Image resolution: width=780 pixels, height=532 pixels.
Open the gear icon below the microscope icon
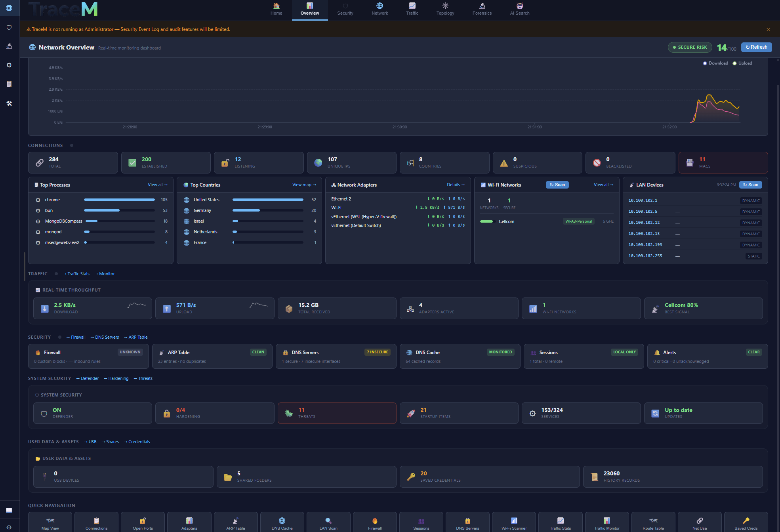pos(9,65)
